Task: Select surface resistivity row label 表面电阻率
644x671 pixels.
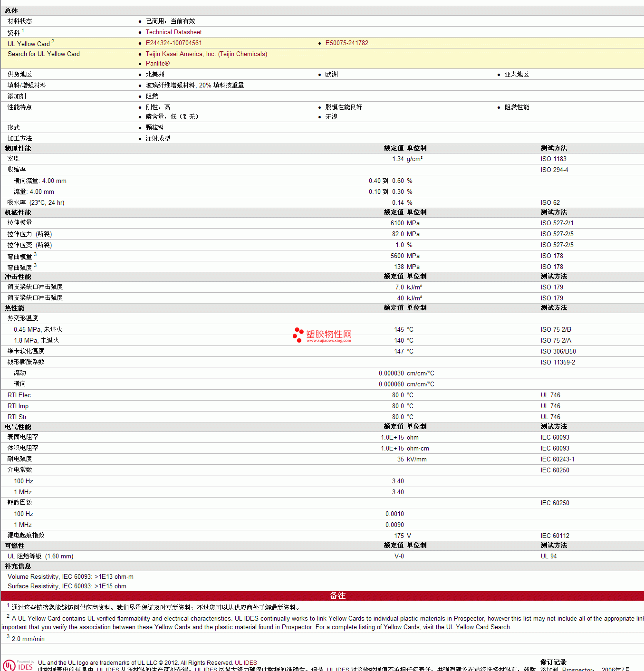Action: 23,437
